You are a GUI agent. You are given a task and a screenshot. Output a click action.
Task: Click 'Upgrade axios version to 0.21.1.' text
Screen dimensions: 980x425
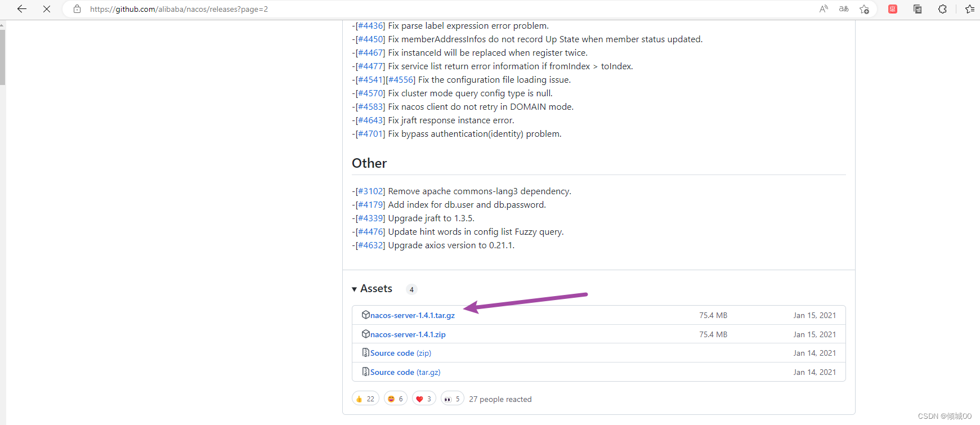pos(451,245)
